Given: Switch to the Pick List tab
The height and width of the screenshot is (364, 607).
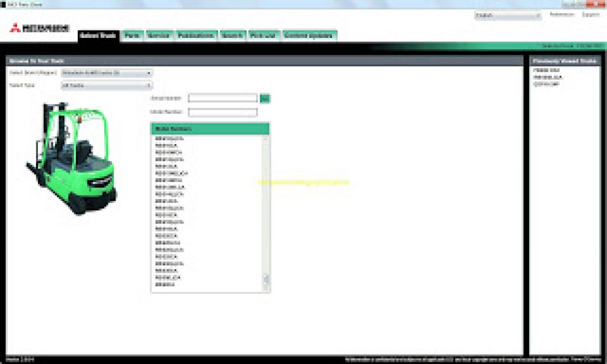Looking at the screenshot, I should click(x=263, y=36).
